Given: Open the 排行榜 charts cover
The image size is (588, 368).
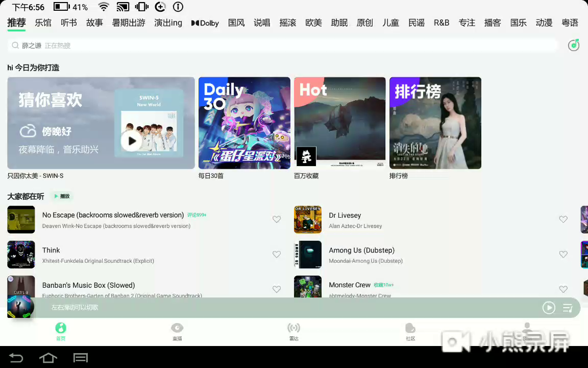Looking at the screenshot, I should coord(435,123).
